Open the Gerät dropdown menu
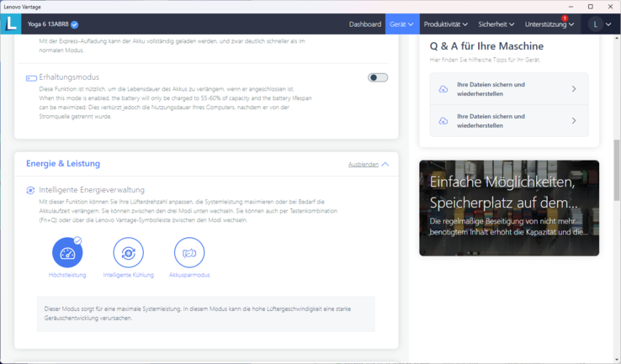The width and height of the screenshot is (621, 364). click(402, 24)
